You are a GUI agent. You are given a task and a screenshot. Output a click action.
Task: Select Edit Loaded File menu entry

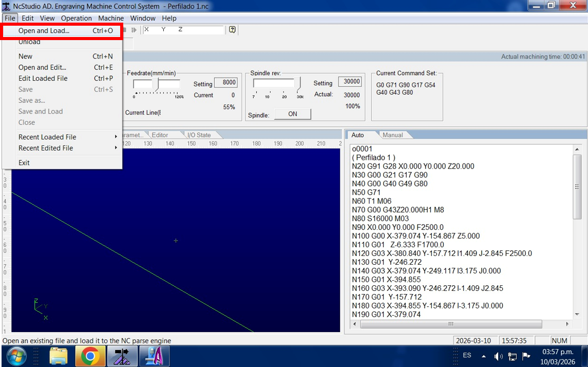pyautogui.click(x=62, y=79)
